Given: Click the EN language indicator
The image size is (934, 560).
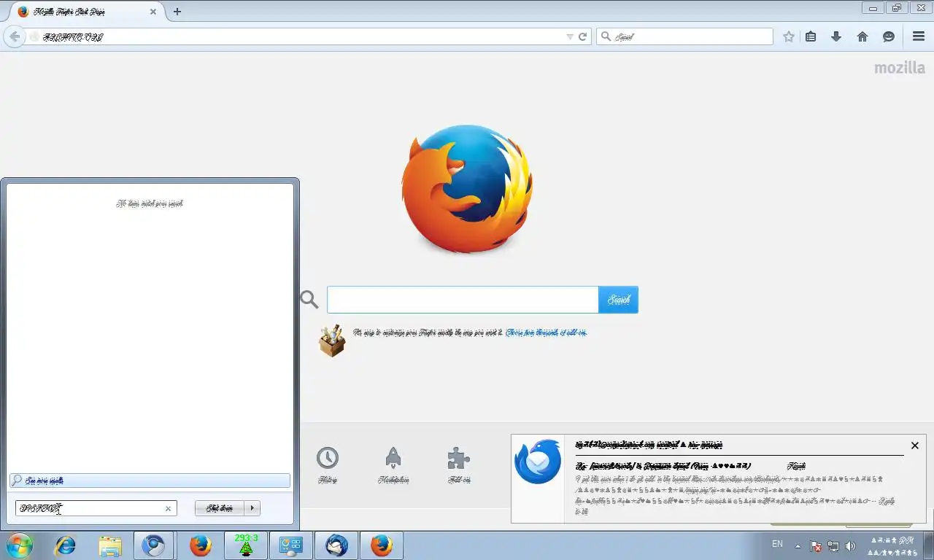Looking at the screenshot, I should point(777,544).
